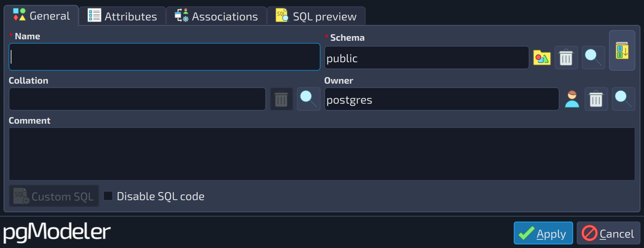Click the Schema field showing public
Image resolution: width=644 pixels, height=248 pixels.
tap(426, 58)
